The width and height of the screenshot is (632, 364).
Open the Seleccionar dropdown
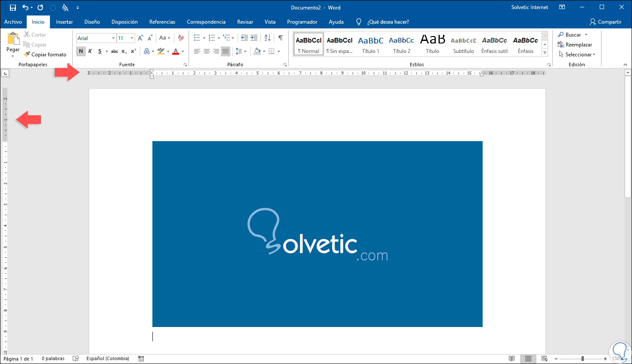[x=577, y=55]
